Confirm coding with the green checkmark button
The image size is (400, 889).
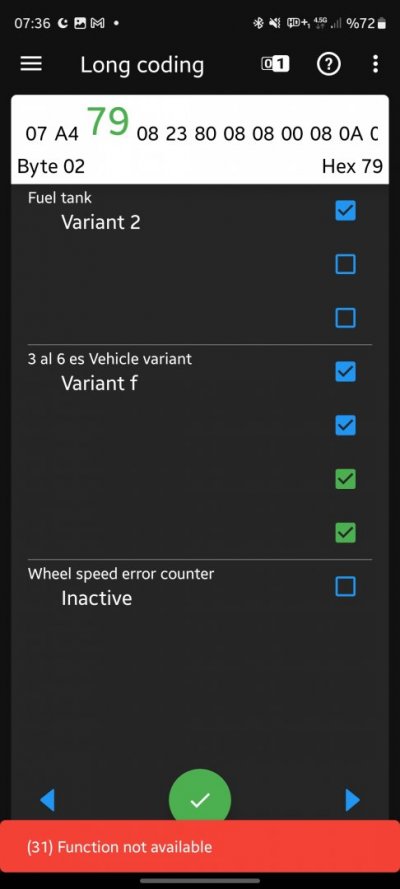tap(200, 800)
